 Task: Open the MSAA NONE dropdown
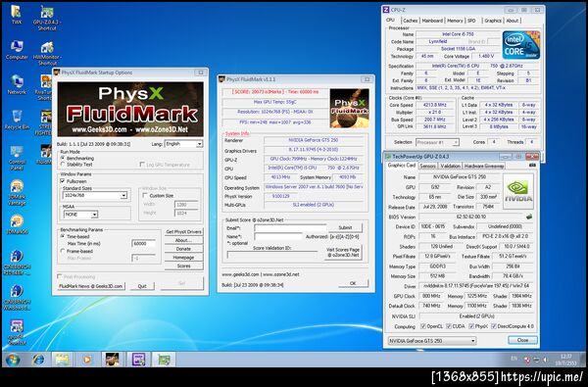point(80,215)
